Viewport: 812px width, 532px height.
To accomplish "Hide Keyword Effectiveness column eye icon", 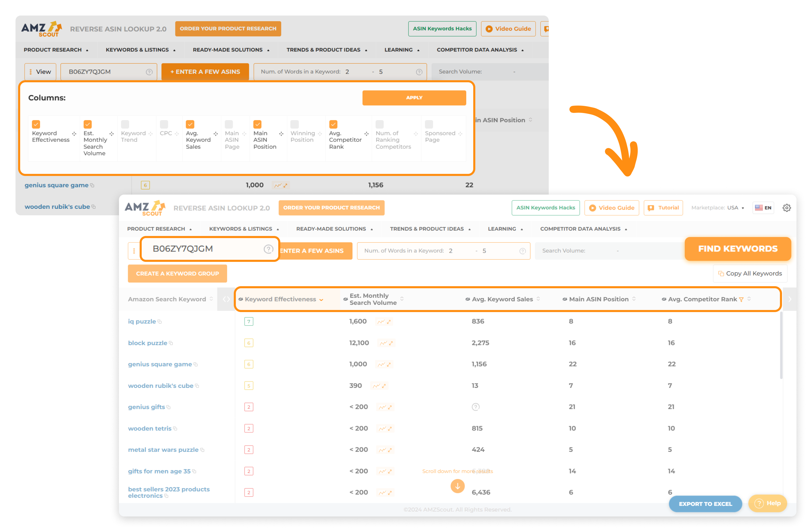I will coord(240,299).
